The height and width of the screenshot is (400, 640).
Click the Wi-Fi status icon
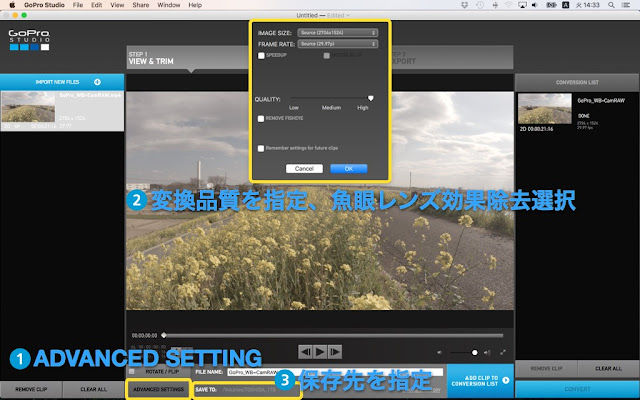(x=508, y=5)
